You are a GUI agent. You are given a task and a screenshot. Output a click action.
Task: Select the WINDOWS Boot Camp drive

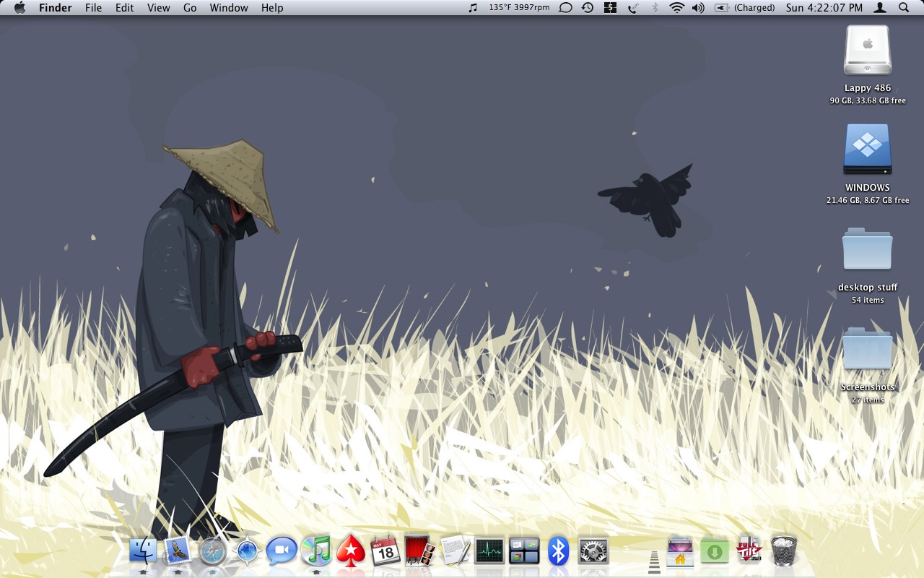pyautogui.click(x=868, y=150)
